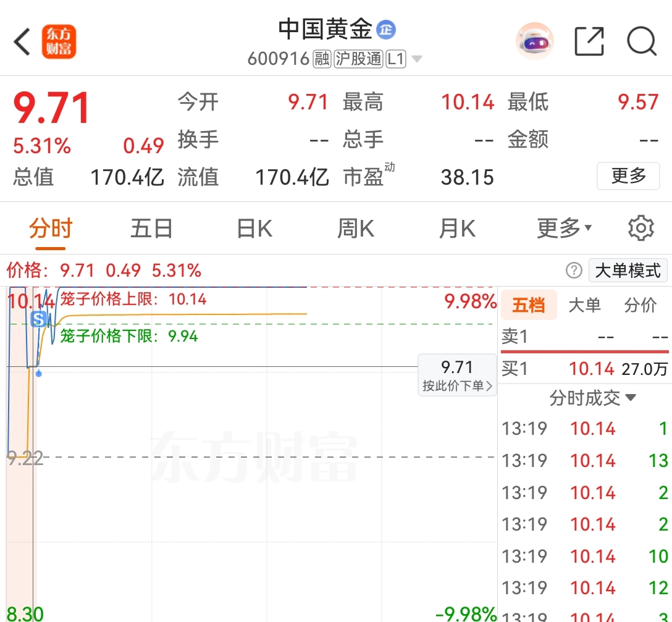Select the 大单 tab

coord(584,305)
